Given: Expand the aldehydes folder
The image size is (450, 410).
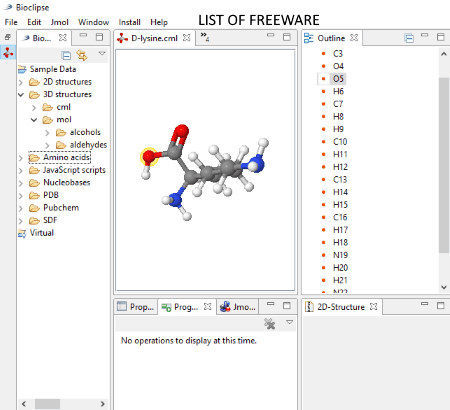Looking at the screenshot, I should tap(47, 145).
